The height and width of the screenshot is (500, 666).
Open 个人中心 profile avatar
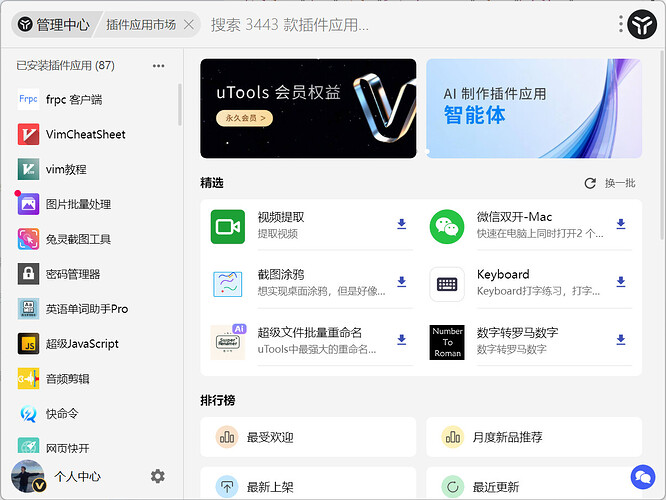pyautogui.click(x=28, y=476)
